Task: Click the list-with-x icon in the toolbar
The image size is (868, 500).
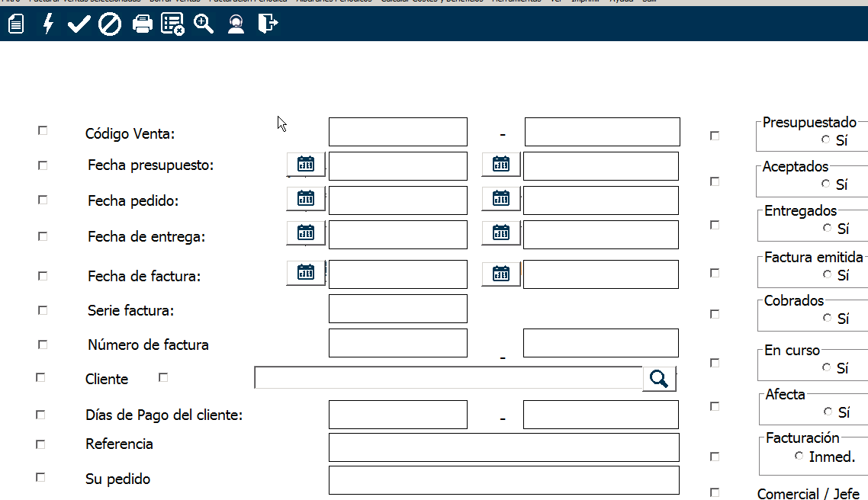Action: 172,24
